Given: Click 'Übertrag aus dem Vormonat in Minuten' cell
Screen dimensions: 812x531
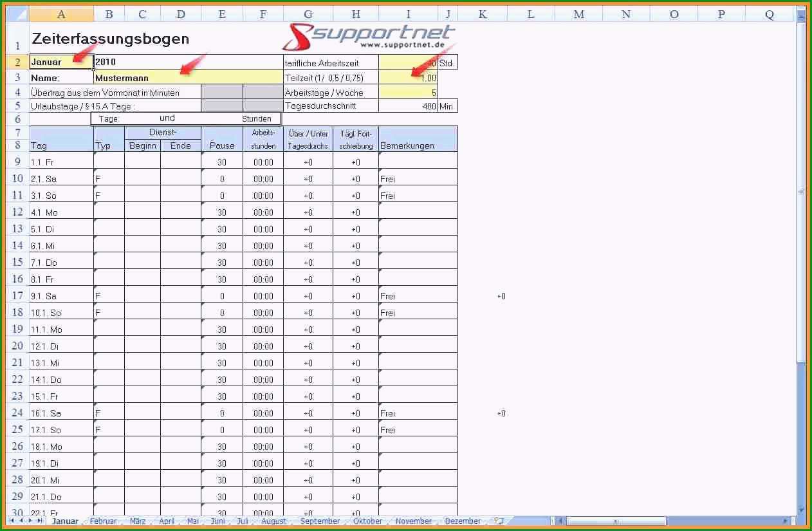Looking at the screenshot, I should (x=115, y=92).
